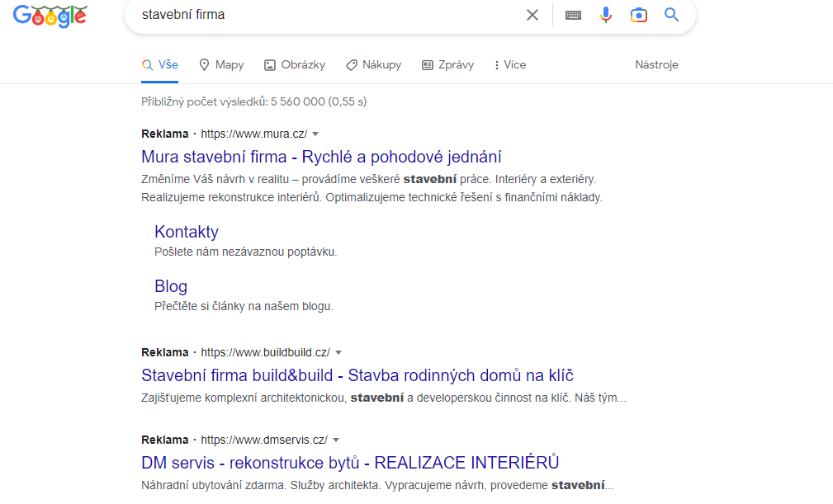Open DM servis rekonstrukce bytů link

pyautogui.click(x=350, y=463)
